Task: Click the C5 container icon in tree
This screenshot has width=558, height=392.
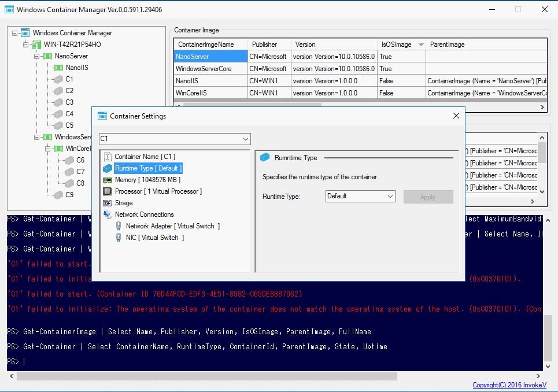Action: point(58,125)
